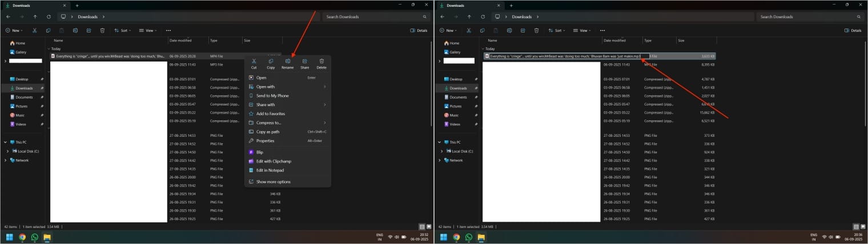
Task: Click Search Downloads field in the left window
Action: 376,17
